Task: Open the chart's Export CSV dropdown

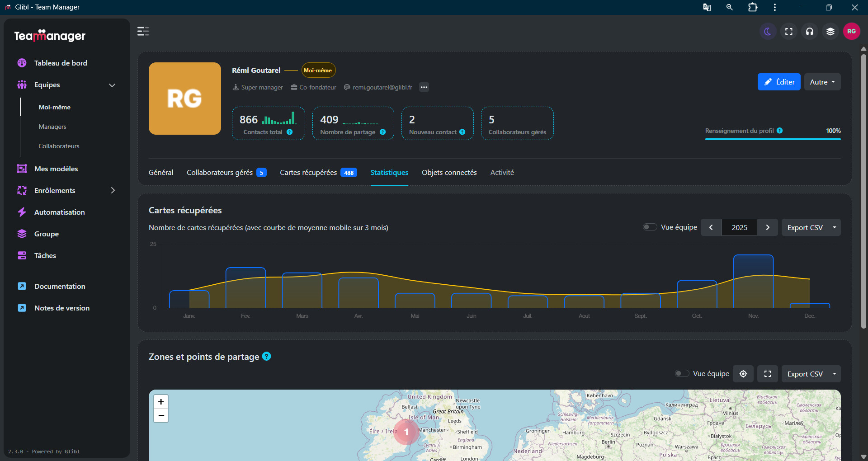Action: [811, 227]
